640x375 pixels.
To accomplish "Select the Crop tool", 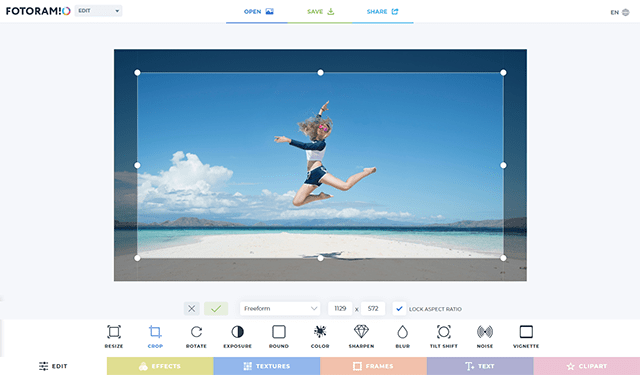I will (x=155, y=336).
